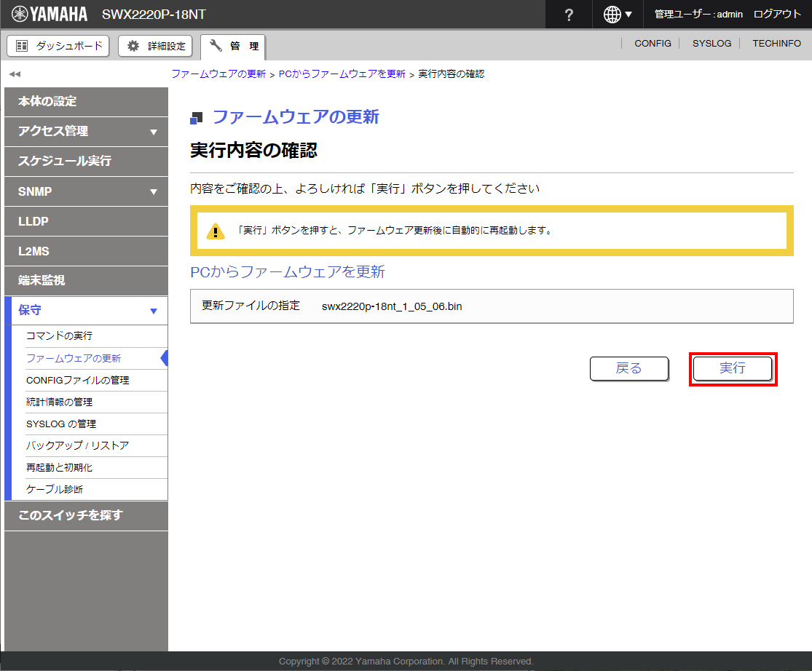Open the Dashboard tab
Screen dimensions: 812x671
58,46
